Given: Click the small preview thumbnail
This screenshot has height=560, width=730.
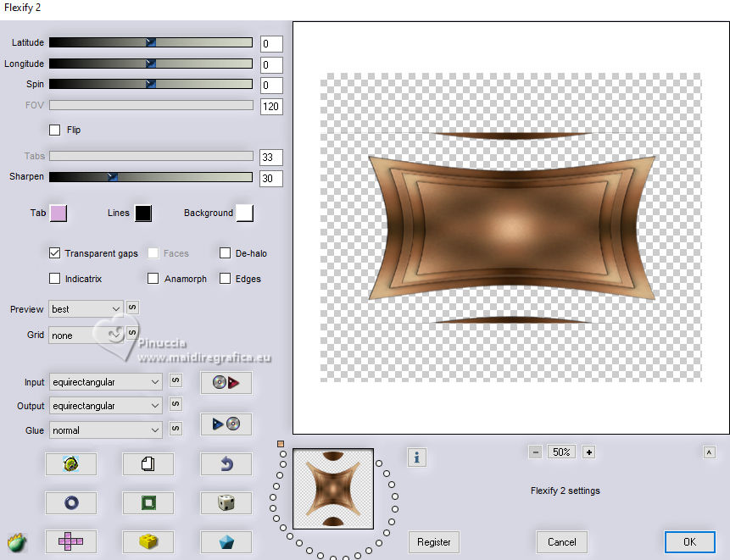Looking at the screenshot, I should [x=333, y=489].
